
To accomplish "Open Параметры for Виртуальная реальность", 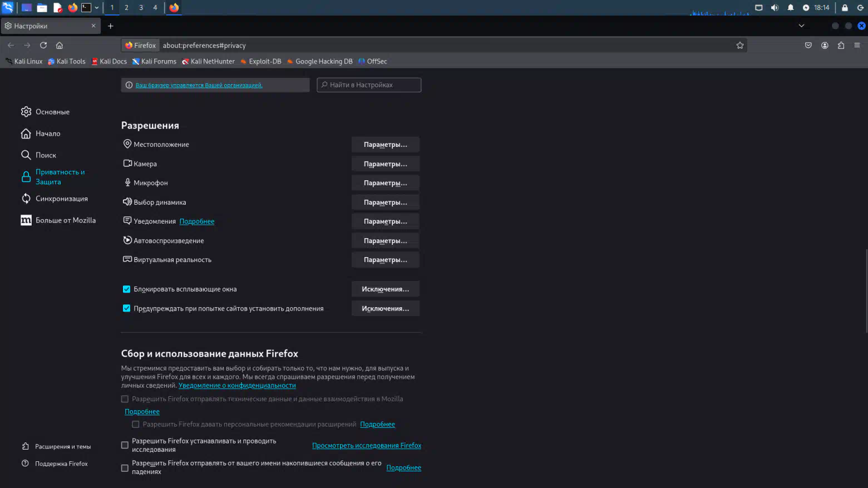I will point(386,260).
